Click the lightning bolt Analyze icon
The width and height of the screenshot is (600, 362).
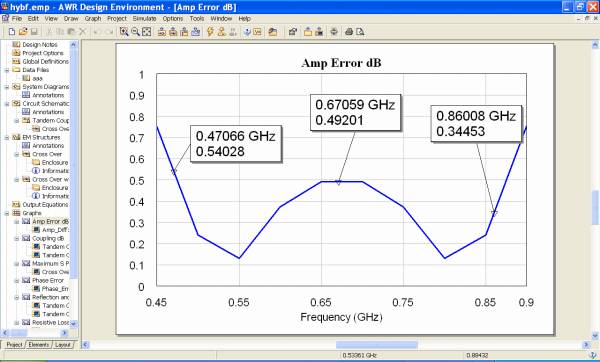coord(210,32)
